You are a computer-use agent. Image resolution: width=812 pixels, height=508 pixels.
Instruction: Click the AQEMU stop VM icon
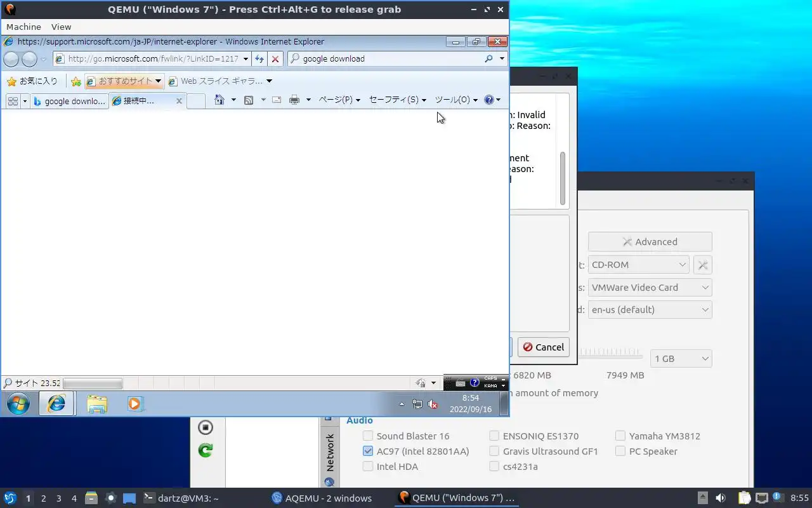(x=206, y=427)
